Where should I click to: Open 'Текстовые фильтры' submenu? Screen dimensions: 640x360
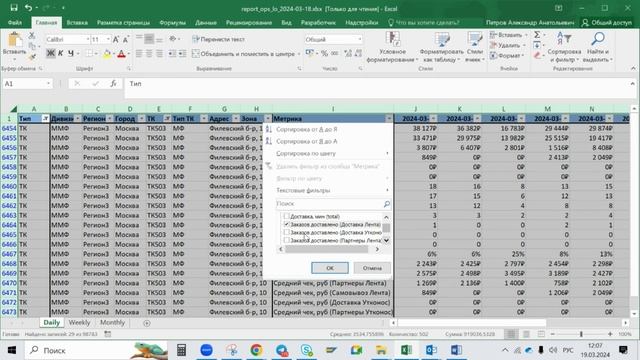pos(328,191)
